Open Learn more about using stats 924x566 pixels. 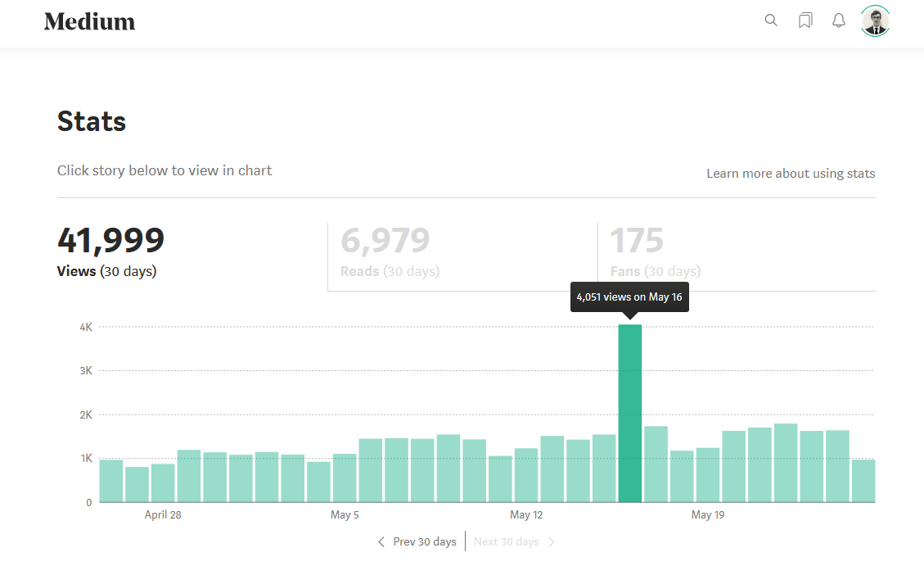(791, 174)
